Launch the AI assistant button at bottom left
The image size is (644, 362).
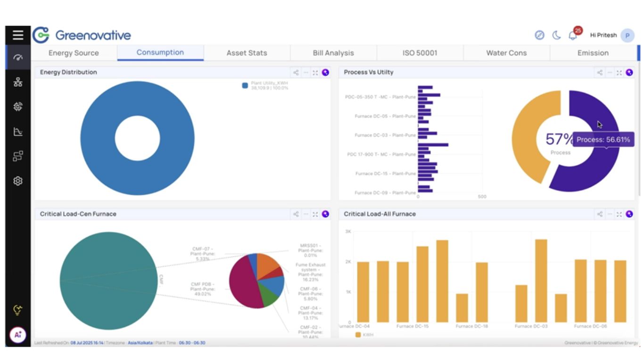[x=18, y=335]
